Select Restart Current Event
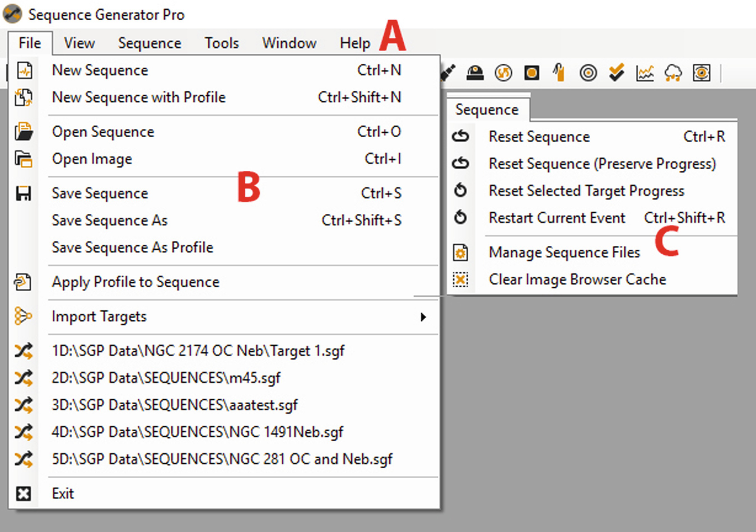 click(592, 217)
